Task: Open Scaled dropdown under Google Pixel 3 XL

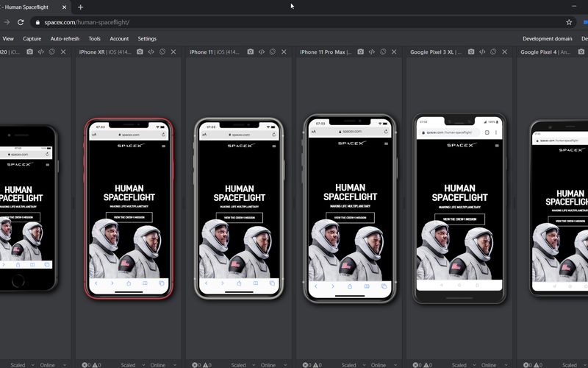Action: (462, 365)
